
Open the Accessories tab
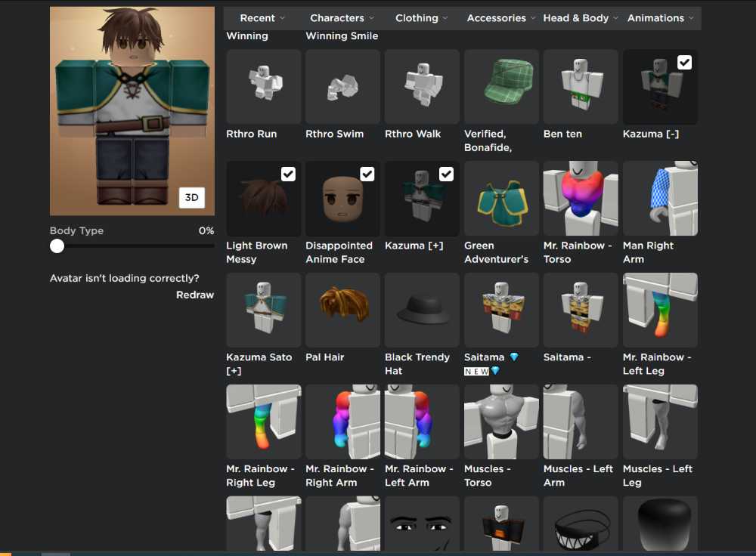[496, 18]
